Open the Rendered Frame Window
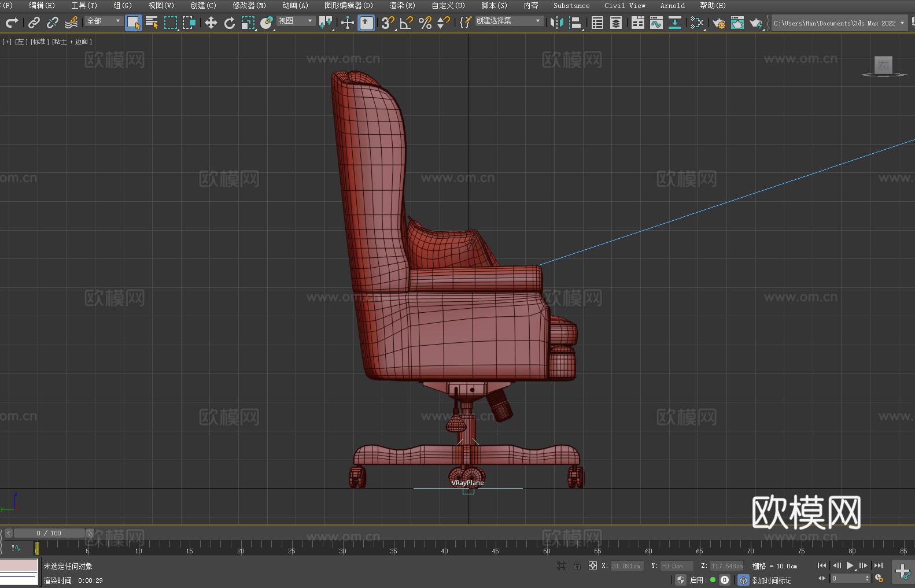The width and height of the screenshot is (915, 588). pos(737,23)
